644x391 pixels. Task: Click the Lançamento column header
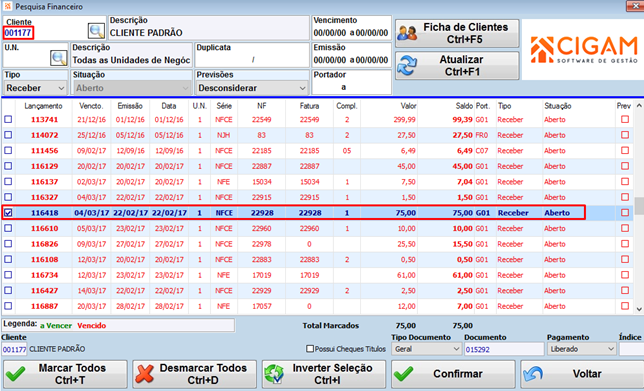coord(44,106)
